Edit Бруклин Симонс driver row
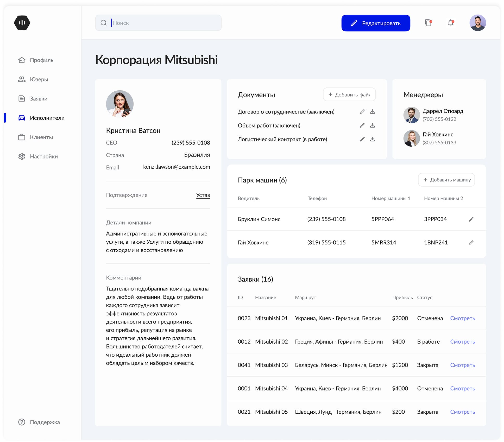This screenshot has width=504, height=442. pos(471,219)
